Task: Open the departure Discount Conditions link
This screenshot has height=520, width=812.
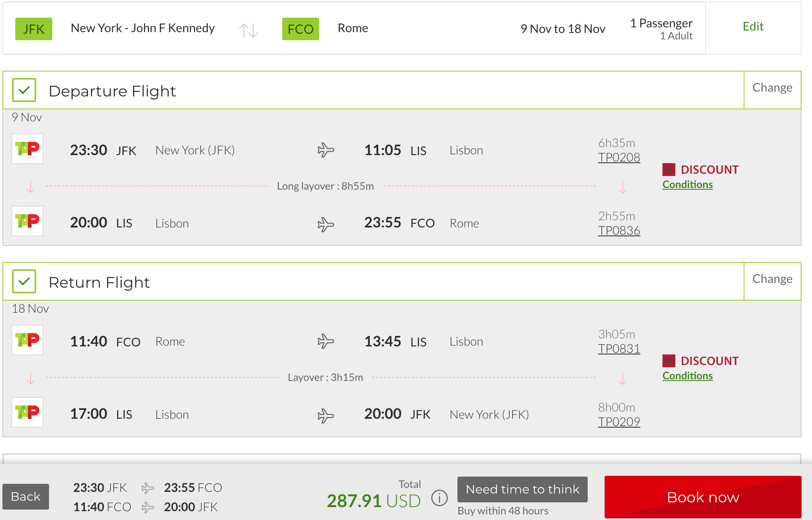Action: [687, 184]
